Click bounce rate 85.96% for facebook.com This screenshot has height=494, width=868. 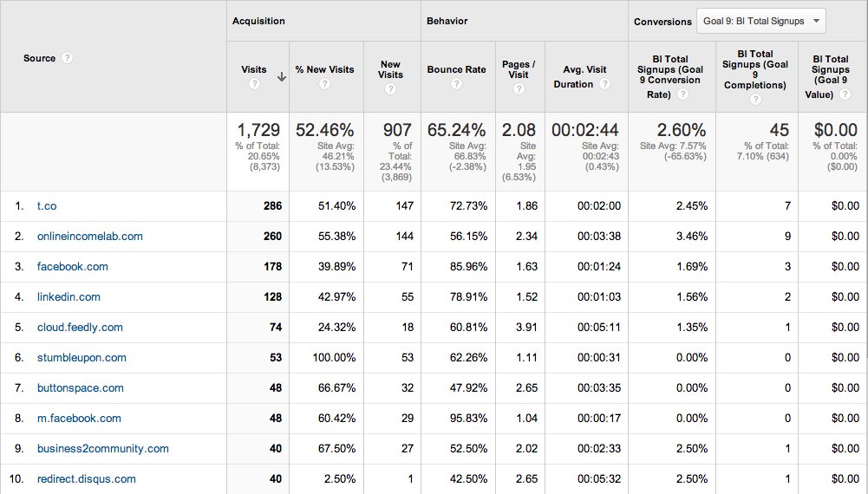pyautogui.click(x=468, y=267)
